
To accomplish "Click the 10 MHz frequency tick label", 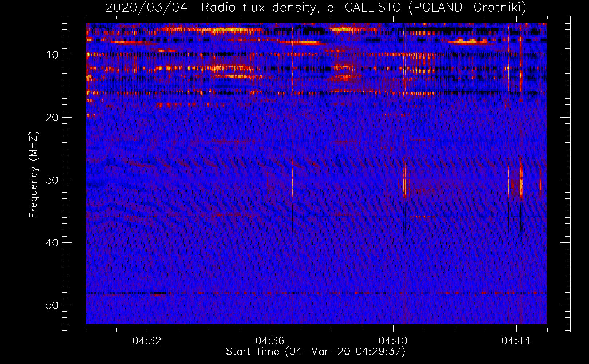I will pos(52,55).
